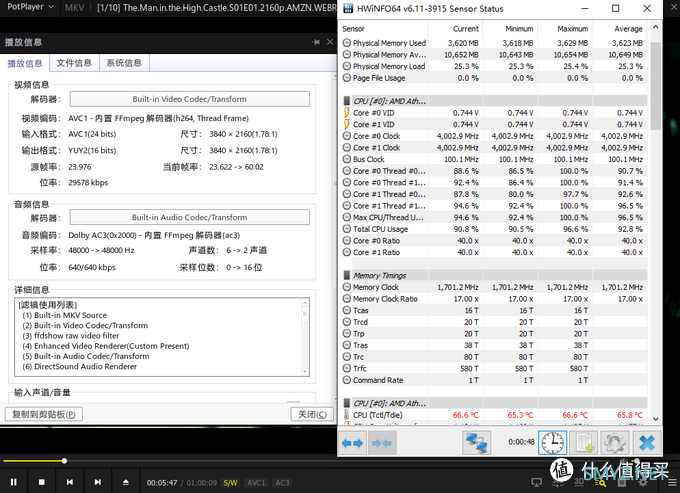This screenshot has height=493, width=680.
Task: Click the Core #0 VID lightning icon
Action: coord(347,113)
